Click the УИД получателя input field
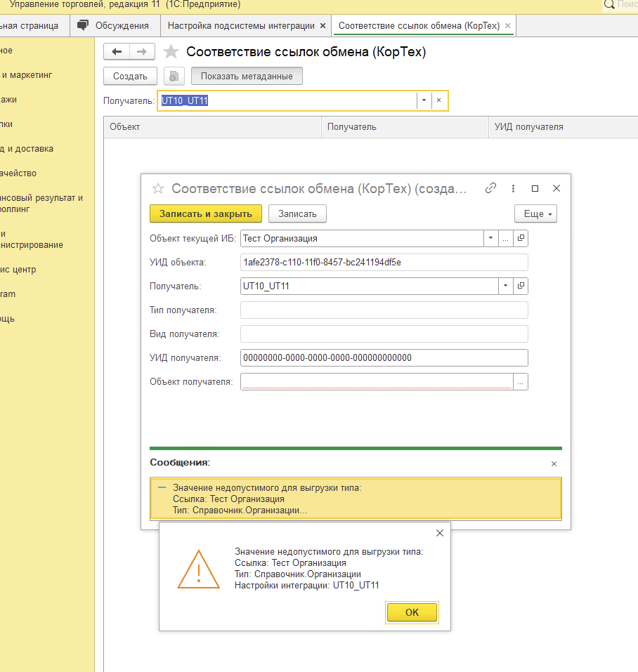This screenshot has width=638, height=672. tap(383, 357)
